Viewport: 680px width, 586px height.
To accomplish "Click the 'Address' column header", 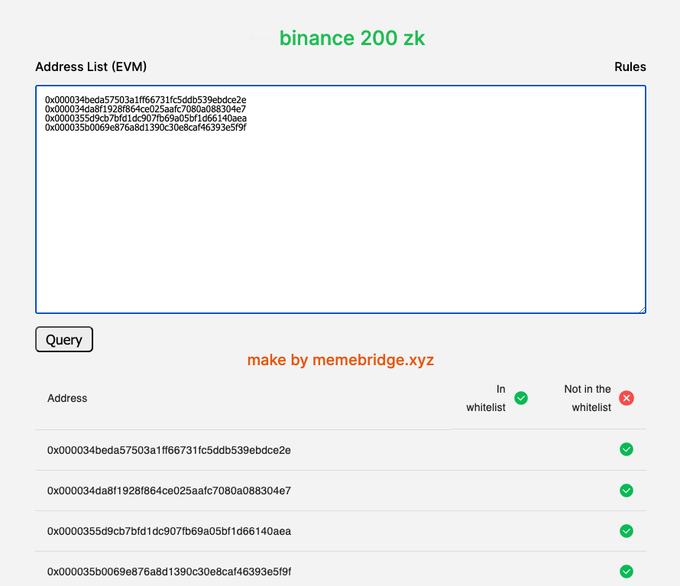I will click(67, 398).
